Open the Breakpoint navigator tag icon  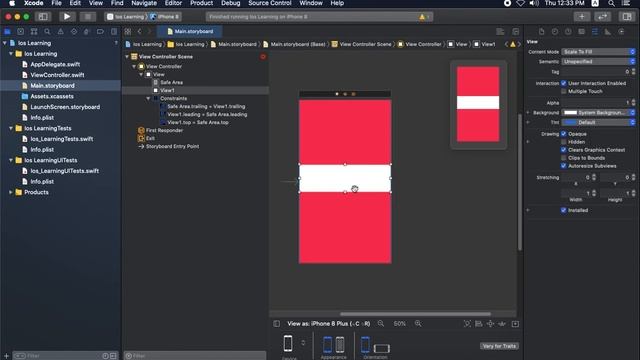100,31
